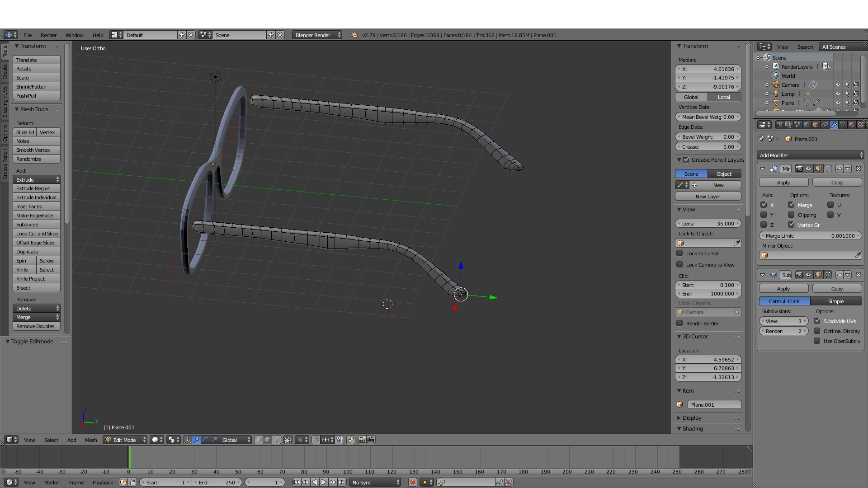This screenshot has height=488, width=868.
Task: Select the Translate manipulator arrow icon
Action: click(196, 440)
